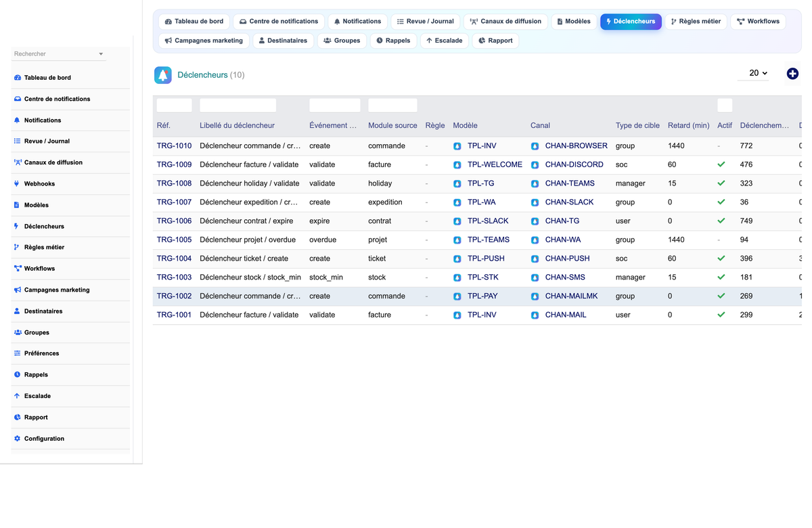
Task: Click the bell icon beside Notifications in sidebar
Action: pyautogui.click(x=17, y=120)
